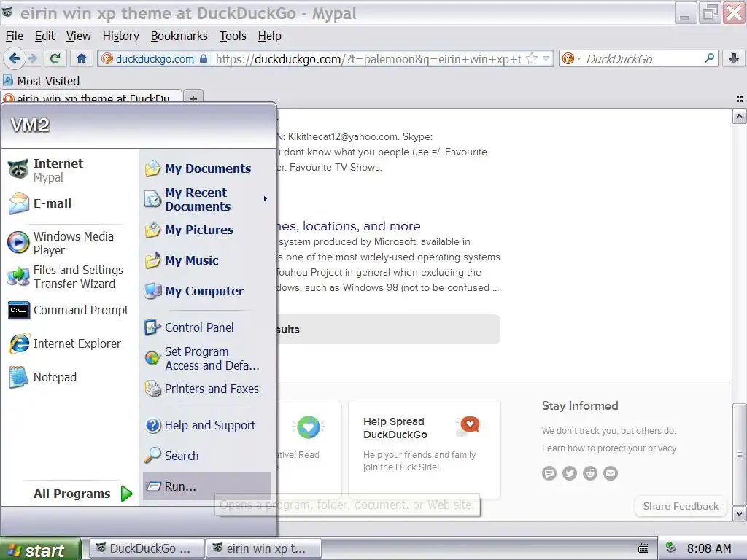Click the Most Visited bookmarks button
Screen dimensions: 747x560
(42, 81)
